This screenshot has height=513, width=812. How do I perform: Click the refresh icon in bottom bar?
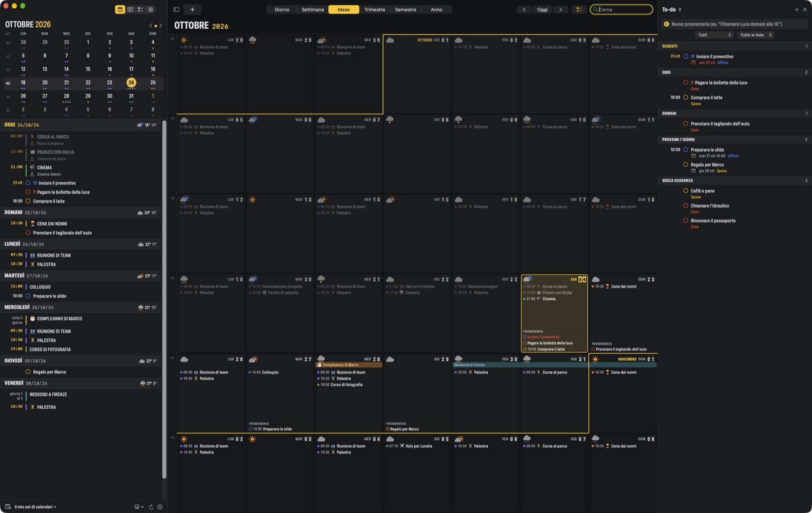151,507
